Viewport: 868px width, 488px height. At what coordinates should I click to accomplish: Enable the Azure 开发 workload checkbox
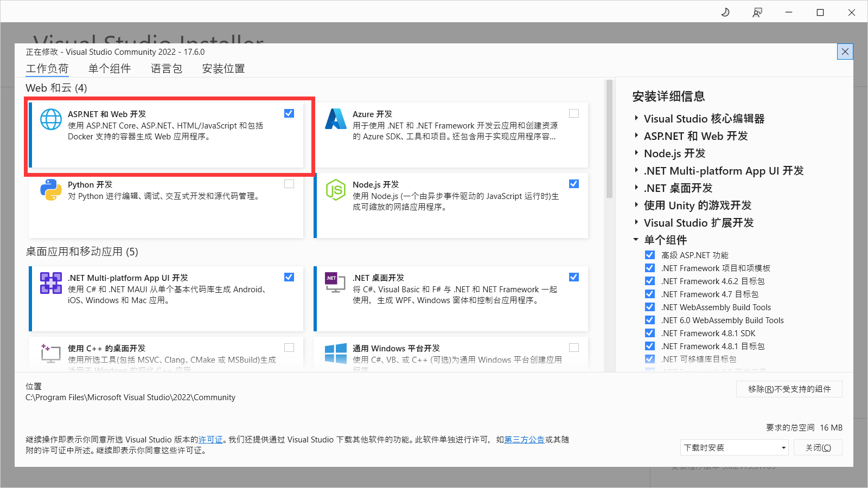click(574, 113)
